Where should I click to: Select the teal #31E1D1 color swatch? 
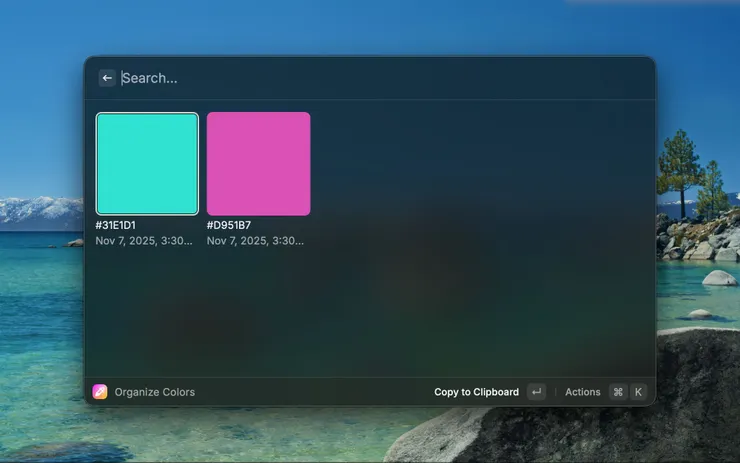point(147,164)
